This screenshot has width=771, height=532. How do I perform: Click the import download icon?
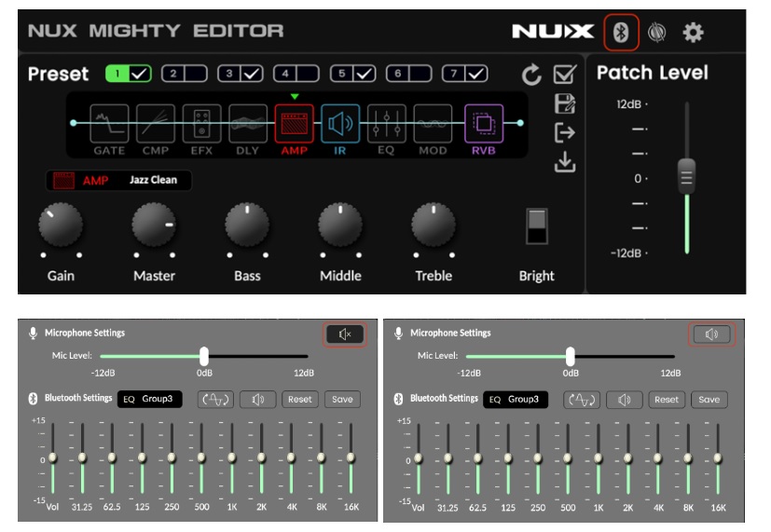[565, 162]
